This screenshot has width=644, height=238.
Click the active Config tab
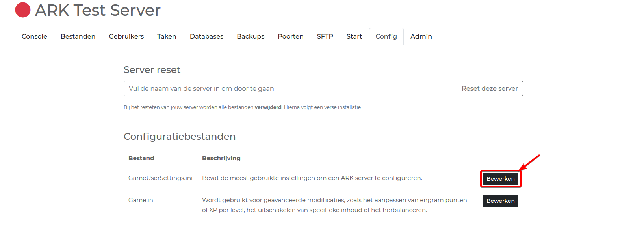386,36
